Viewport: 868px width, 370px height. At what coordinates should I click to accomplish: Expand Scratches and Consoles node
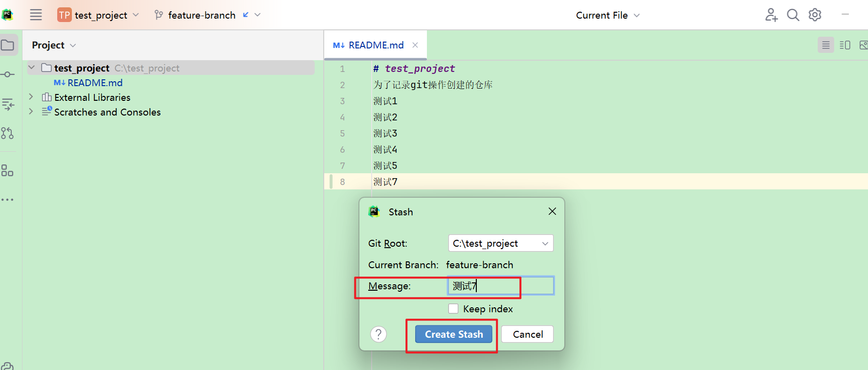[x=31, y=112]
